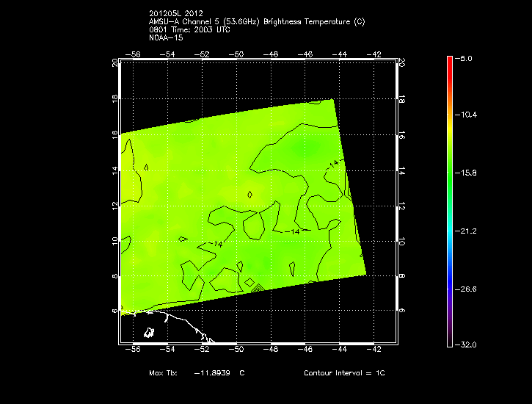Image resolution: width=532 pixels, height=404 pixels.
Task: Click the -15.8 label on the color scale
Action: click(x=467, y=173)
